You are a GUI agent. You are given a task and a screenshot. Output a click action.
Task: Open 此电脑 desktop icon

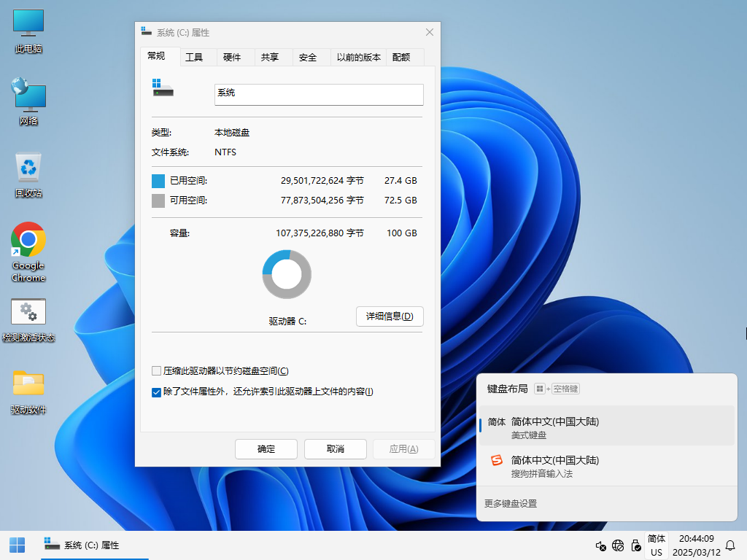coord(28,29)
